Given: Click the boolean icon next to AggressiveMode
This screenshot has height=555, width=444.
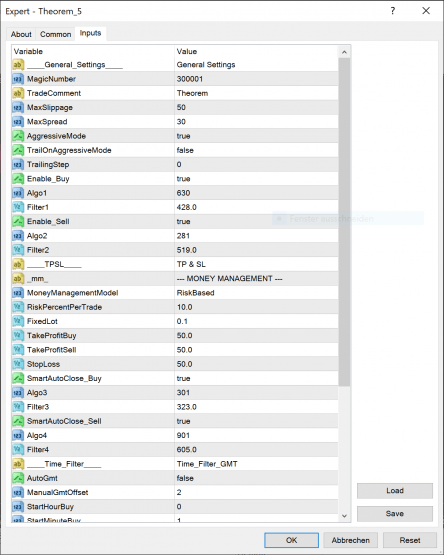Looking at the screenshot, I should [18, 136].
